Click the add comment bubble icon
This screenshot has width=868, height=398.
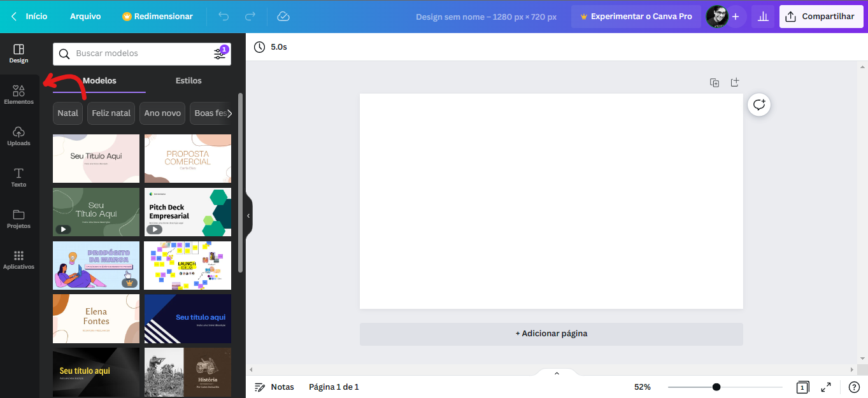(x=759, y=105)
